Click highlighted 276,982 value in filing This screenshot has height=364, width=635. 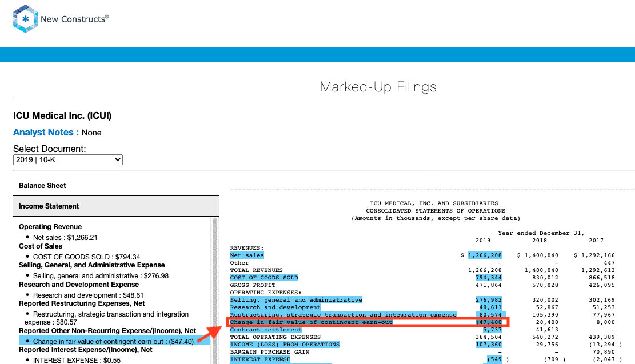pos(489,300)
